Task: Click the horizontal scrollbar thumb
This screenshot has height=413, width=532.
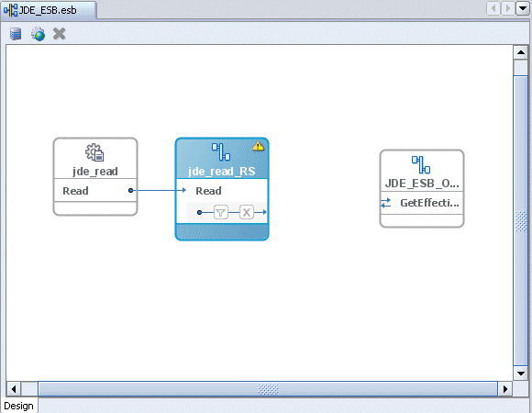Action: click(268, 389)
